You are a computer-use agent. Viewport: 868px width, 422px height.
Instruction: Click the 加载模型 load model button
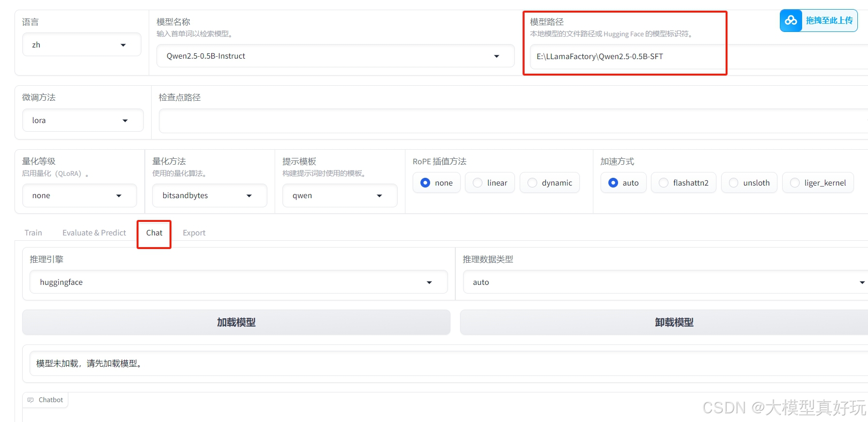click(x=236, y=322)
